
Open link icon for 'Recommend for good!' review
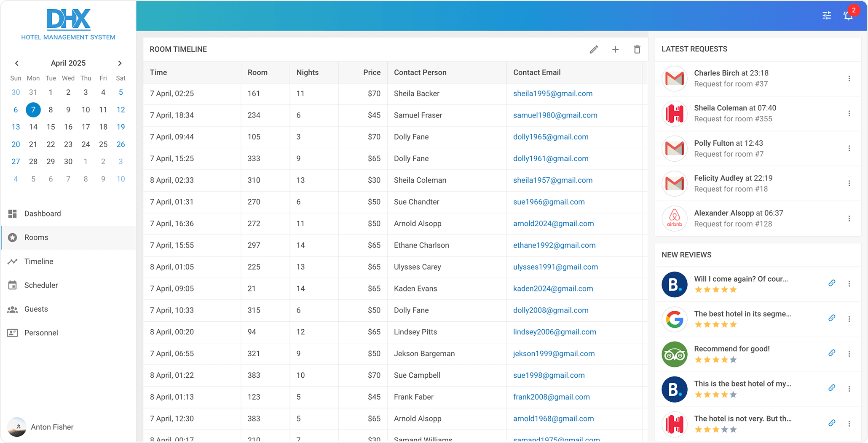click(x=832, y=353)
